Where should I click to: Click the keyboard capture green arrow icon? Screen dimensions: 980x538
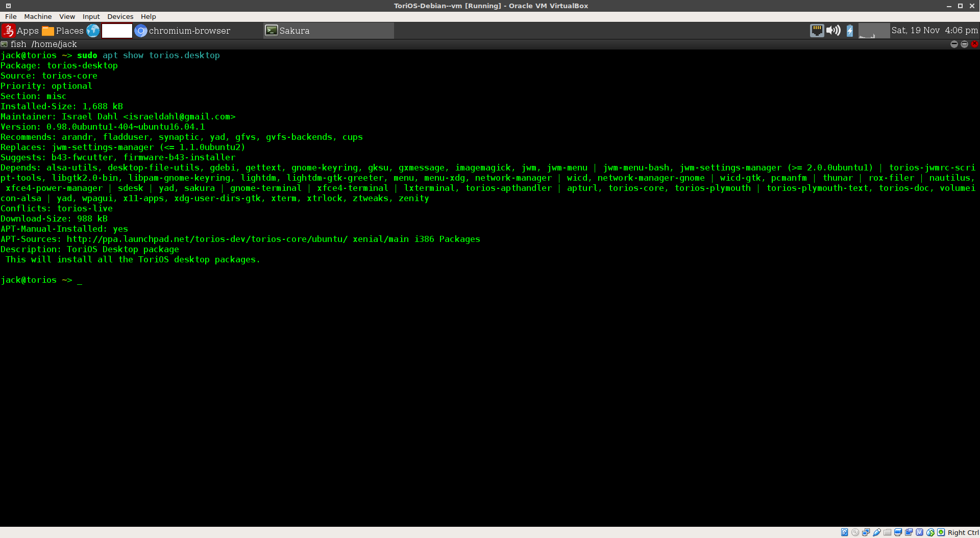coord(941,532)
